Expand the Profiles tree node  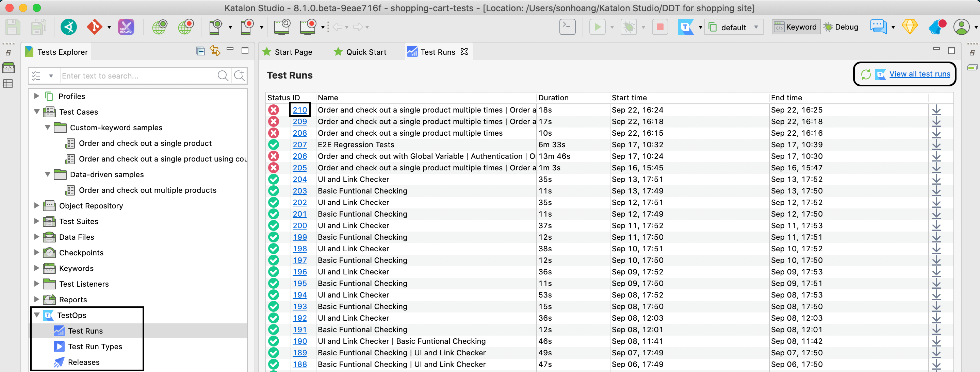pos(36,96)
